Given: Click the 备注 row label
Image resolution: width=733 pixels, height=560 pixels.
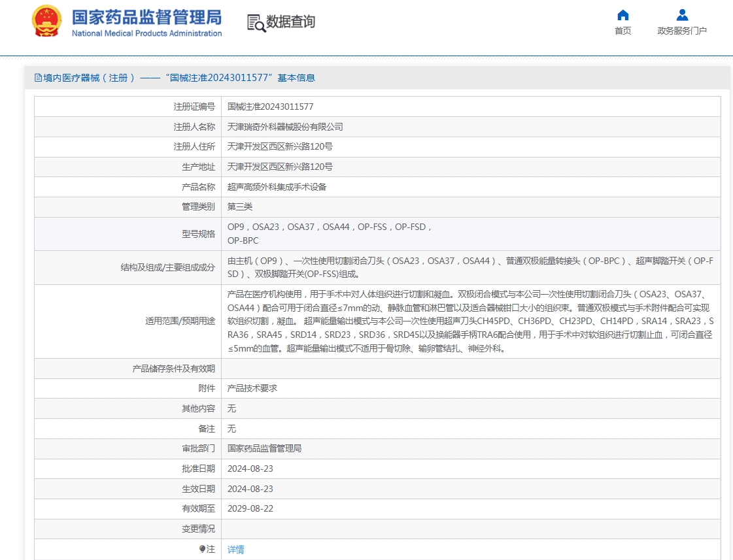Looking at the screenshot, I should (x=207, y=429).
